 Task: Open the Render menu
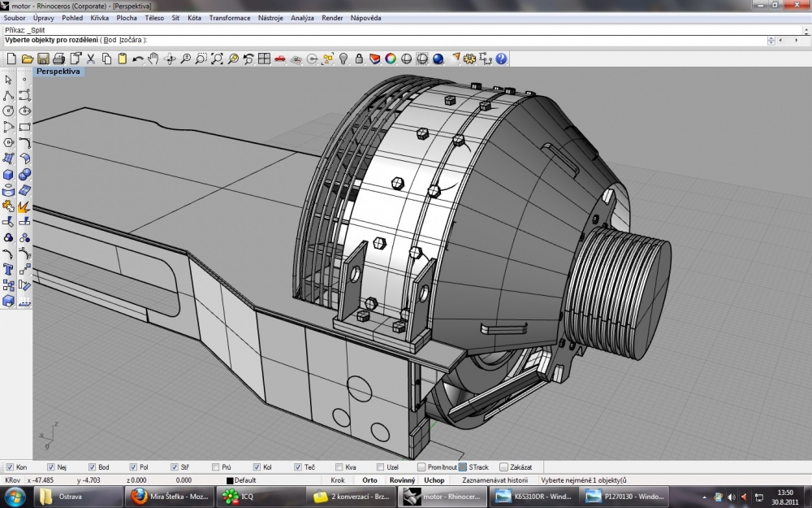[x=332, y=18]
